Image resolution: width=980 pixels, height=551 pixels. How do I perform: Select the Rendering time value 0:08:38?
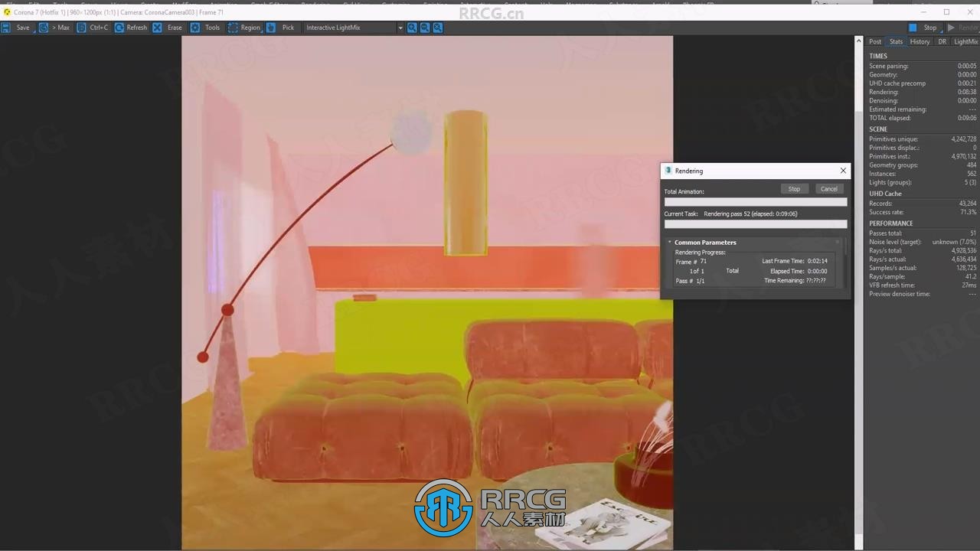(x=967, y=92)
